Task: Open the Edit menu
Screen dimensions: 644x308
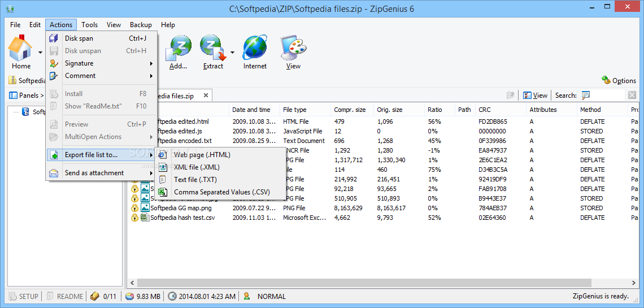Action: pos(35,25)
